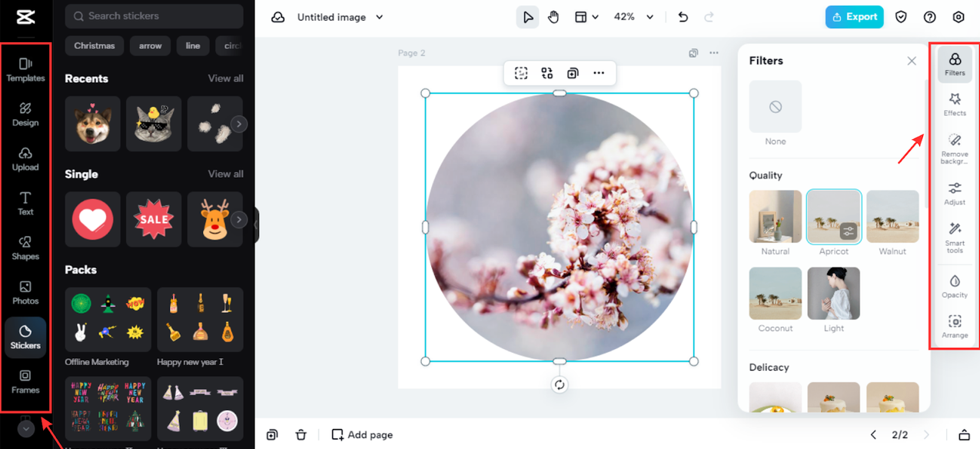Duplicate Page 2 from page header icon
This screenshot has width=980, height=449.
pos(693,53)
